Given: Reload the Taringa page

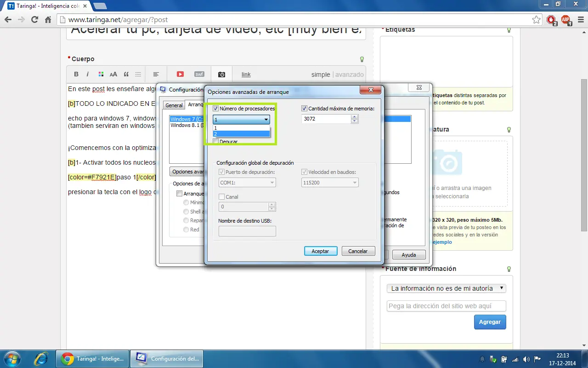Looking at the screenshot, I should 34,20.
